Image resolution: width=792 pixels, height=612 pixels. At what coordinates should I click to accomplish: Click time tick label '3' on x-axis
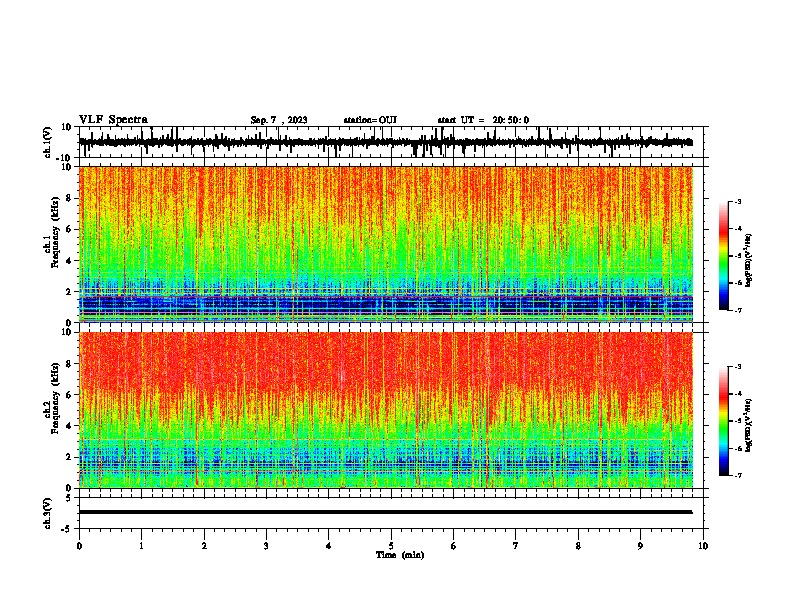click(266, 546)
